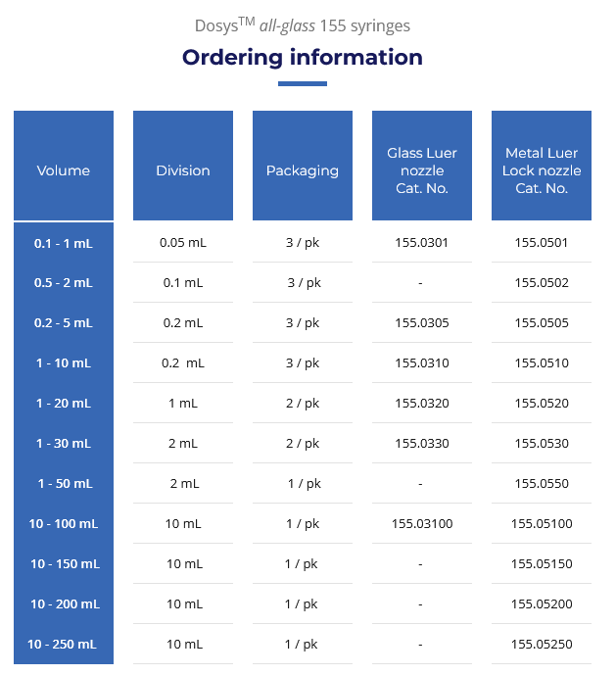Select the 1 - 20 mL volume row
Image resolution: width=616 pixels, height=675 pixels.
coord(64,404)
